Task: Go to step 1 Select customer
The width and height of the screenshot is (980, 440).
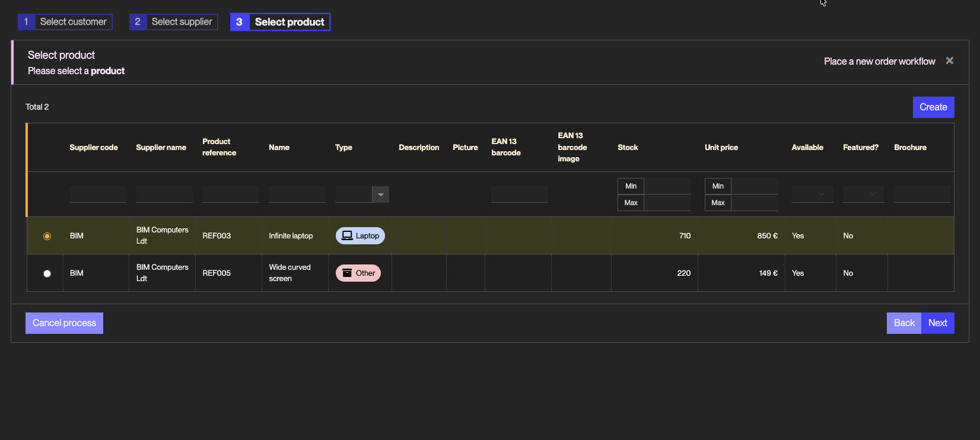Action: coord(65,22)
